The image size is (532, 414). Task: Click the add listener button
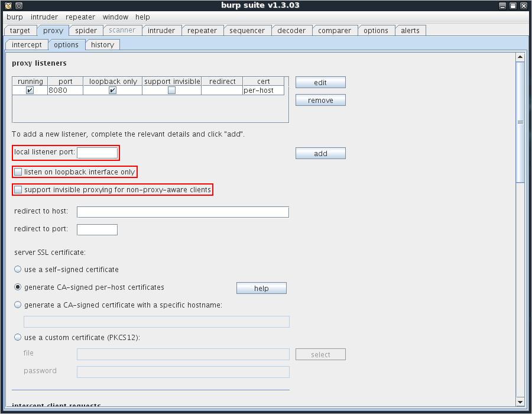320,153
